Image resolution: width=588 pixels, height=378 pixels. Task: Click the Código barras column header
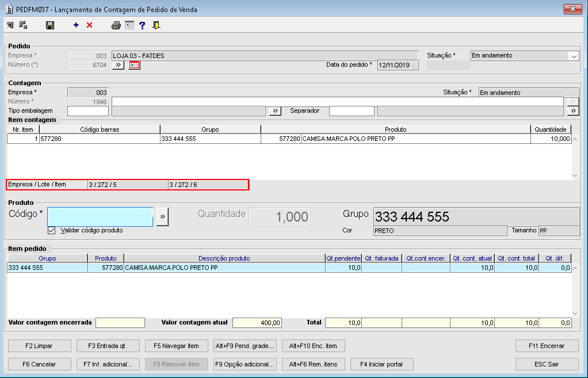tap(100, 129)
